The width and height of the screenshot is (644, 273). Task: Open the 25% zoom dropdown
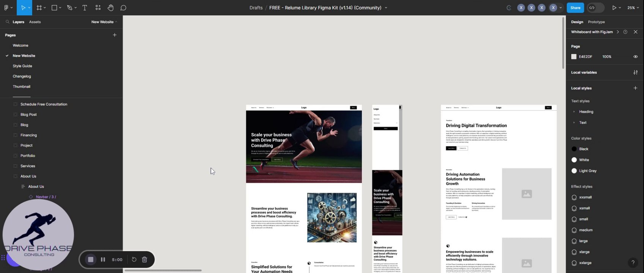point(633,8)
